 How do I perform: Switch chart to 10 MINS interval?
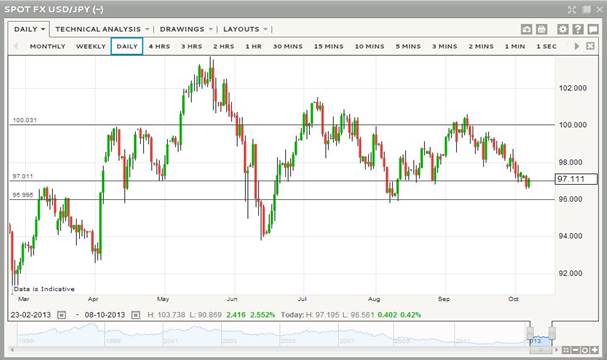pos(370,46)
